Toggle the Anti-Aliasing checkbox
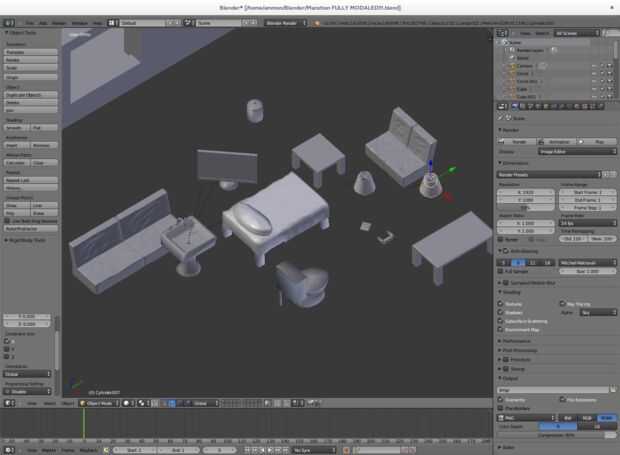Screen dimensions: 620x455 pos(506,251)
